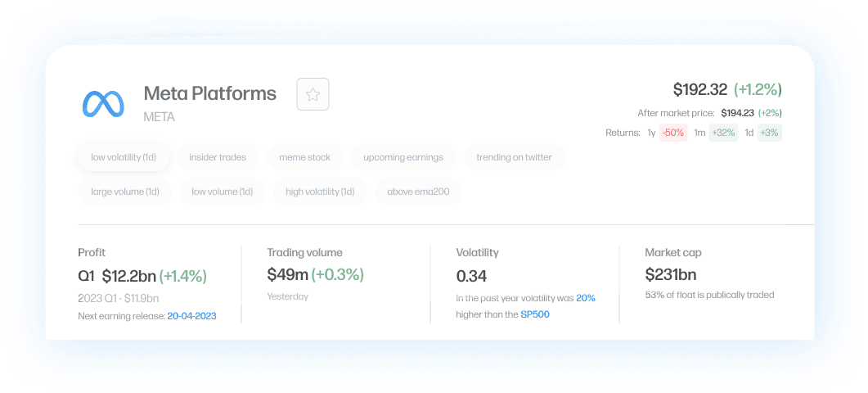Click the META ticker symbol
The image size is (868, 393).
[x=159, y=117]
